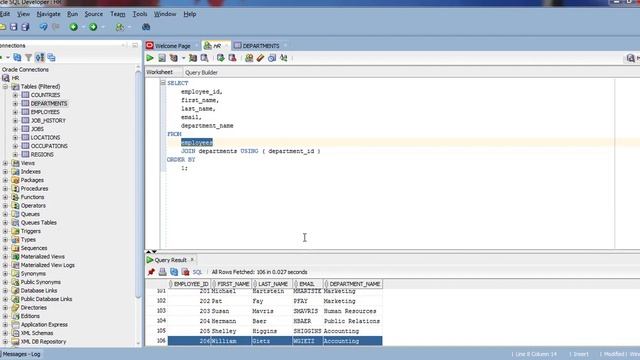Select the LOCATIONS table in the tree

point(45,138)
